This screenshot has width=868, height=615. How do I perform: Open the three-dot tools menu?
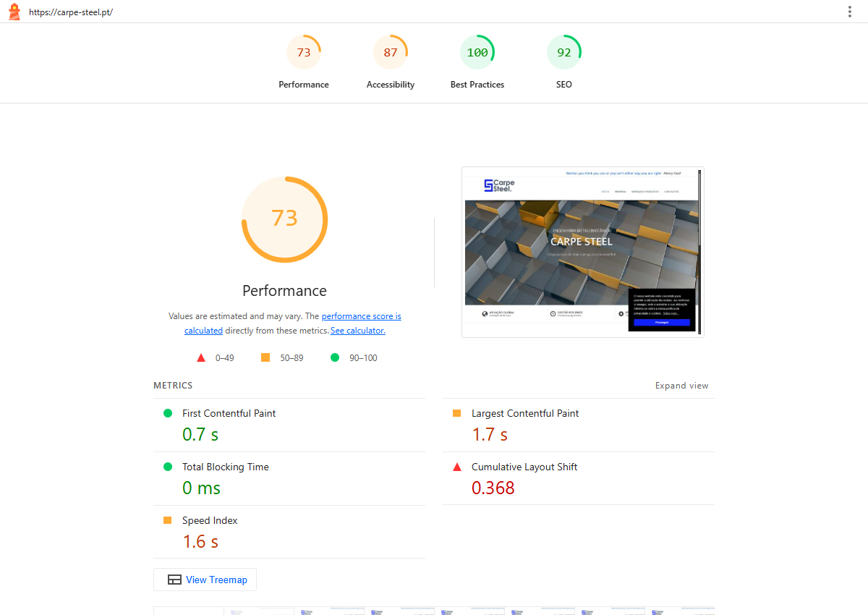pos(850,12)
